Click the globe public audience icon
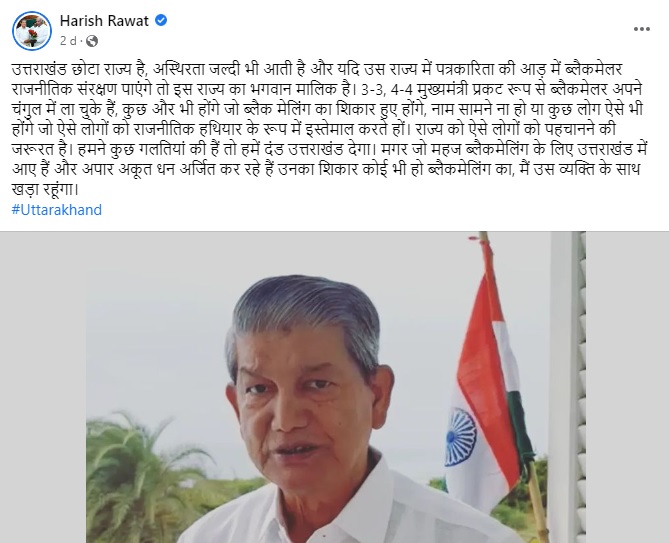Viewport: 669px width, 543px height. 92,41
